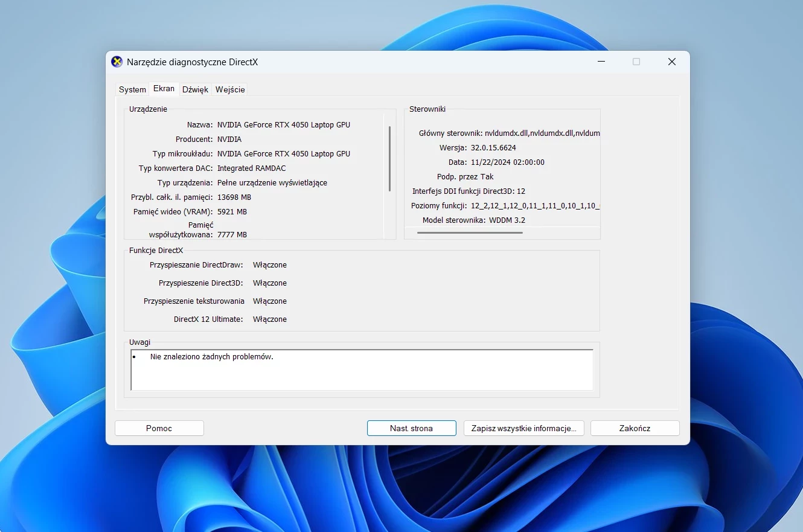This screenshot has height=532, width=803.
Task: Minimize the DirectX diagnostic window
Action: point(601,62)
